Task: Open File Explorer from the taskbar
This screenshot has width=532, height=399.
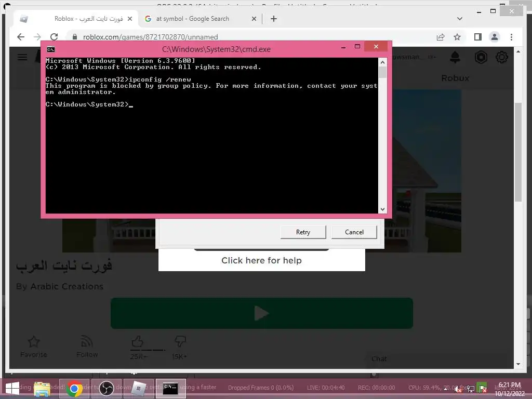Action: 42,389
